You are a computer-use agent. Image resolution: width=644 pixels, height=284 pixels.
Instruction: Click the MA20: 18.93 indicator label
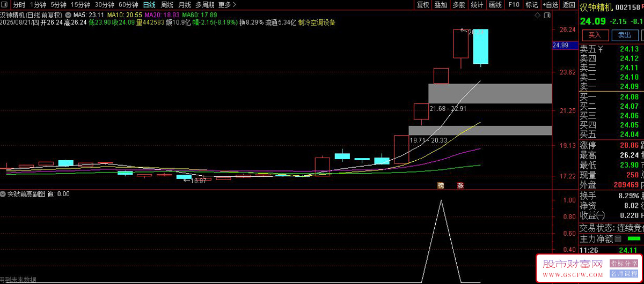(x=162, y=14)
